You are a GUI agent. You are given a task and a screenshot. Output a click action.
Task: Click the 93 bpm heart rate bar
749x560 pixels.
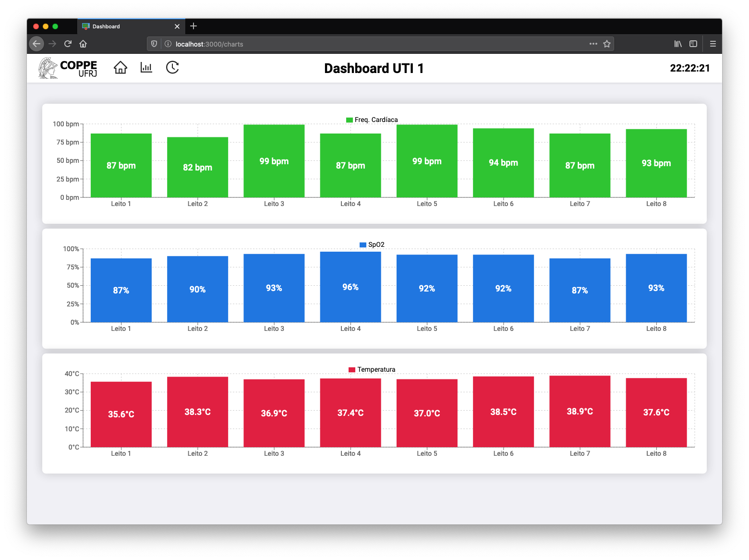[656, 163]
